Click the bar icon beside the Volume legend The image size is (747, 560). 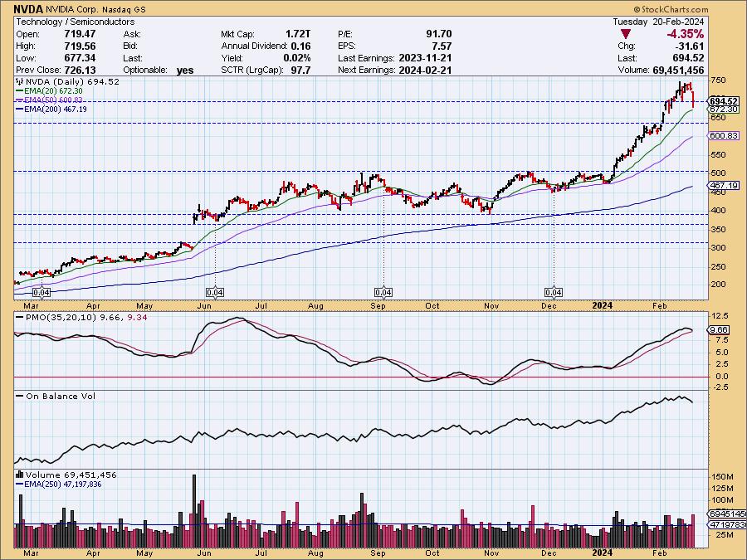(x=20, y=475)
